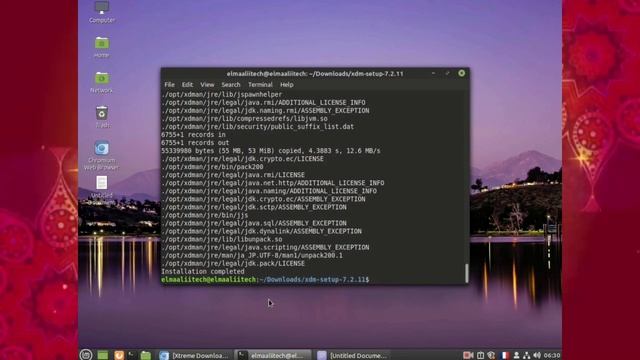Select the terminal taskbar window button
The image size is (640, 360).
click(x=272, y=356)
